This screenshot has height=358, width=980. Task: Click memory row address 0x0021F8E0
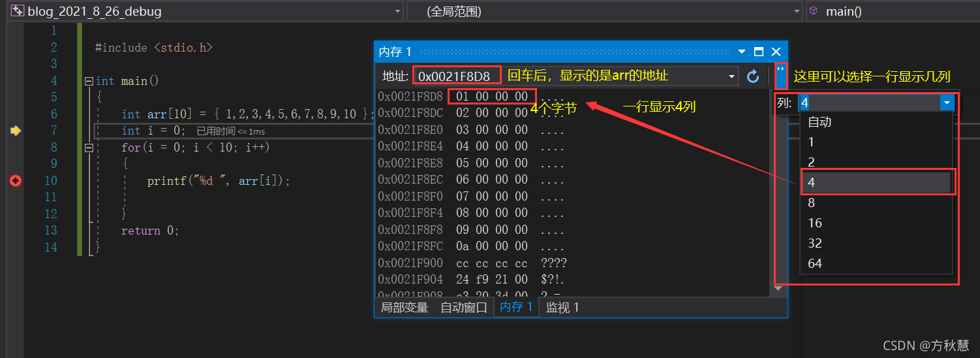(x=410, y=129)
